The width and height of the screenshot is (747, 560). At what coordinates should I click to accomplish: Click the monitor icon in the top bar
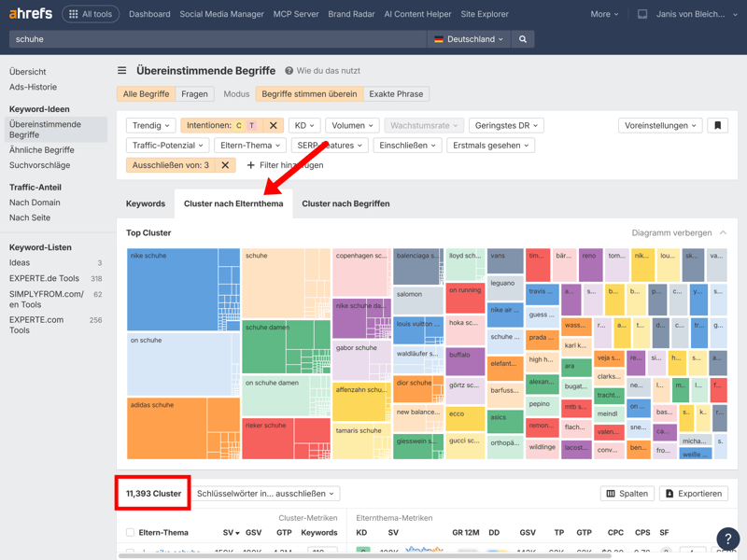(x=642, y=14)
